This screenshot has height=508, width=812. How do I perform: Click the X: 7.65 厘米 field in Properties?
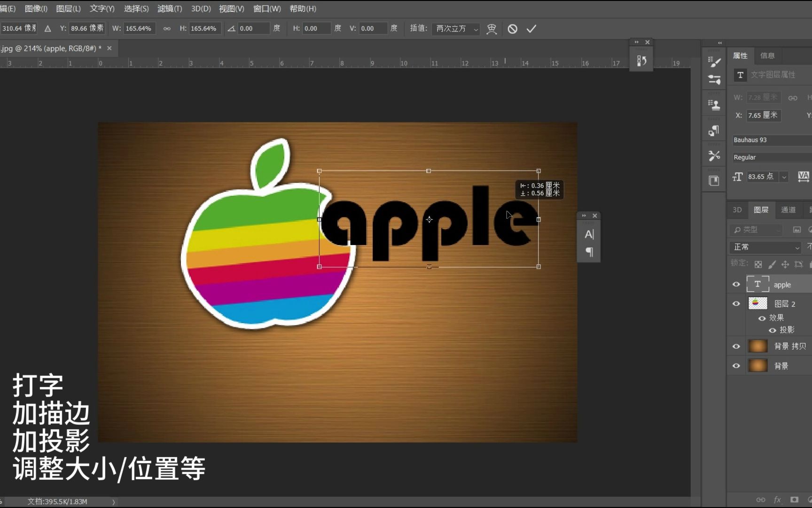pos(764,115)
